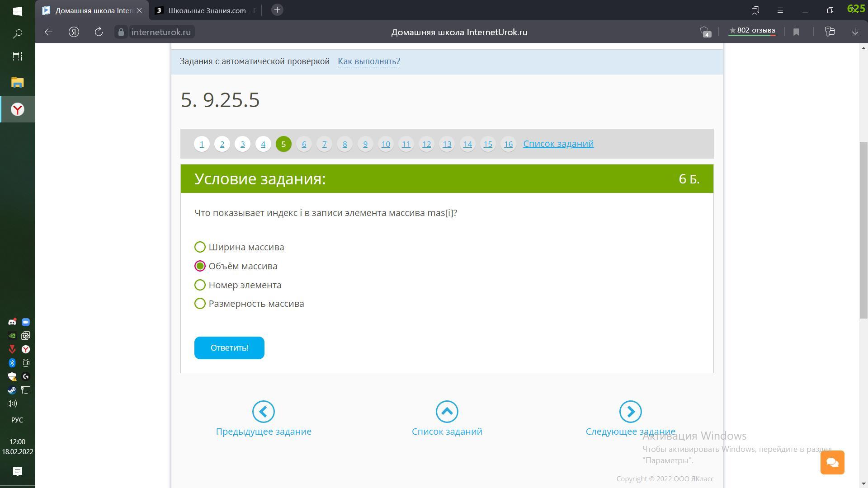Select 'Номер элемента' radio option

200,285
